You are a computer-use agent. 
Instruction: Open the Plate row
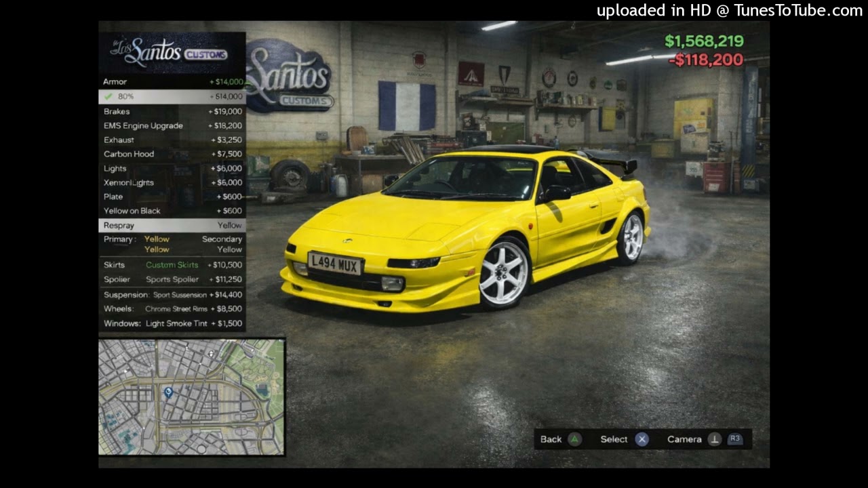[x=172, y=197]
